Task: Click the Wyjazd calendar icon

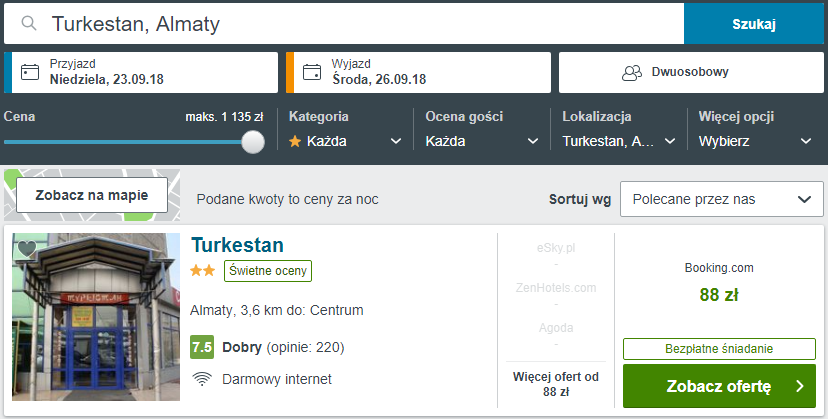Action: (312, 72)
